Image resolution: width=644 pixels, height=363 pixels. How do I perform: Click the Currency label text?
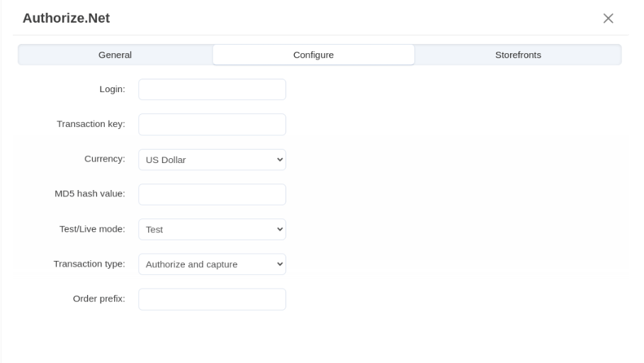pos(104,159)
